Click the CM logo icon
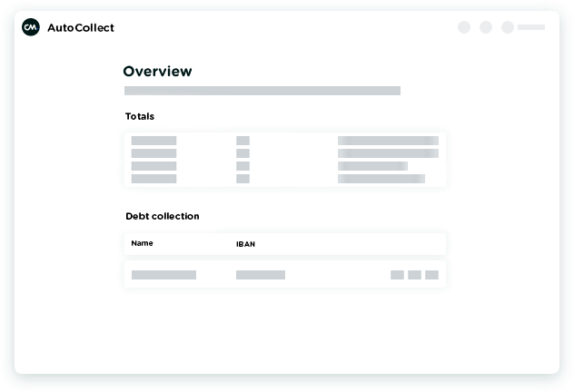The width and height of the screenshot is (574, 392). (x=31, y=27)
